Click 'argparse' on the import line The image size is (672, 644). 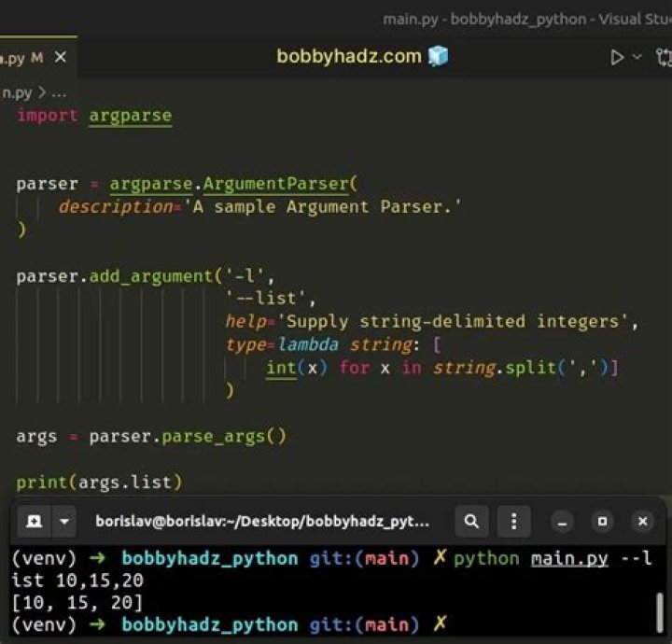tap(131, 116)
